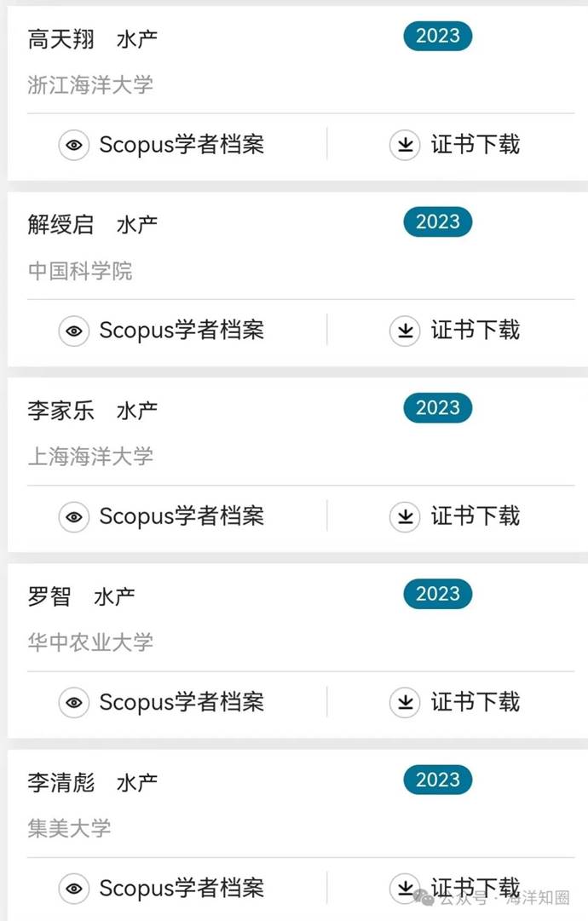Click download icon in 罗智's card
The image size is (588, 921).
click(x=405, y=702)
